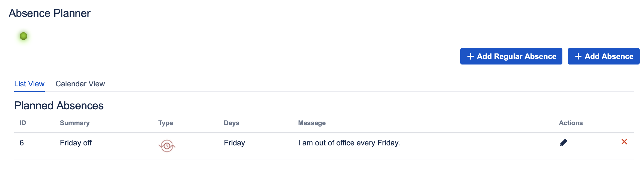This screenshot has height=170, width=644.
Task: Switch to the List View tab
Action: click(x=29, y=84)
